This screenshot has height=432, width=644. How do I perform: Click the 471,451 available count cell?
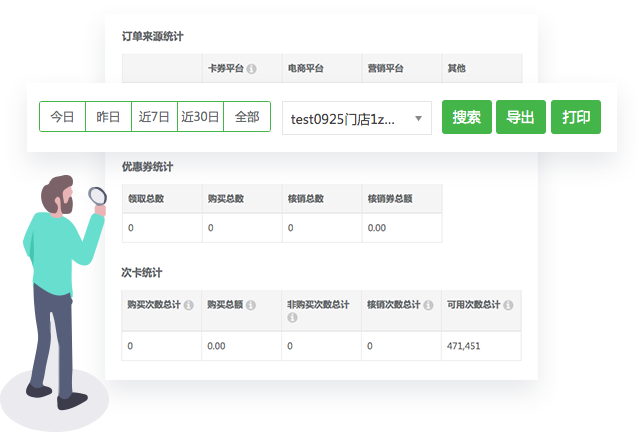[462, 346]
